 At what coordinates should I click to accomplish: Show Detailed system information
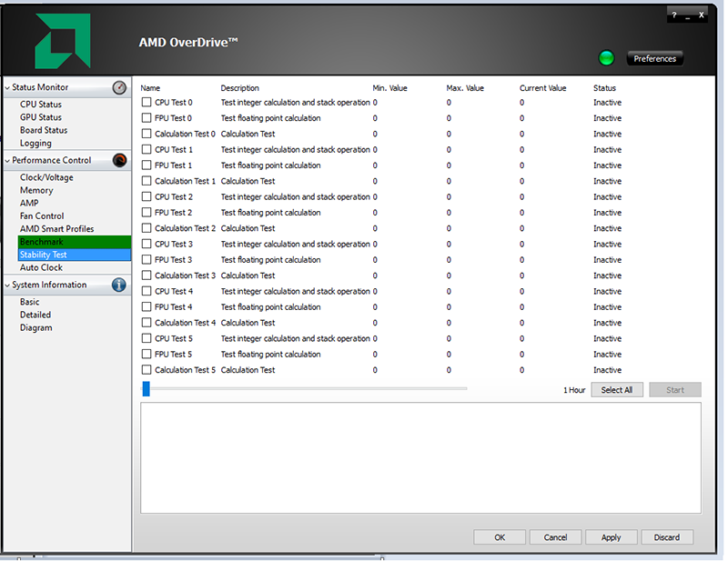[x=35, y=316]
